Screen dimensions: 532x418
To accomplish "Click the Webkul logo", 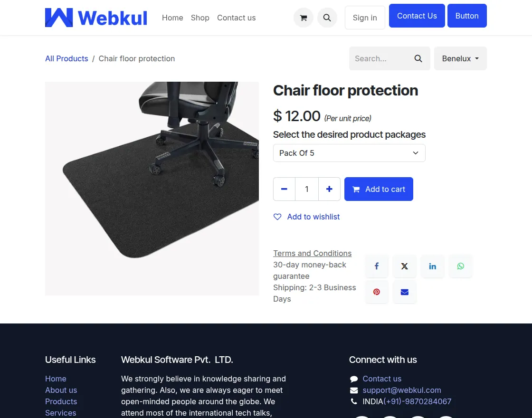I will click(96, 18).
